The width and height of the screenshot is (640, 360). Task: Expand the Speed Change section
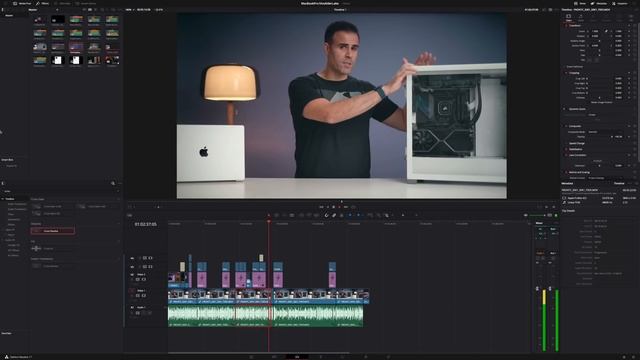click(577, 143)
